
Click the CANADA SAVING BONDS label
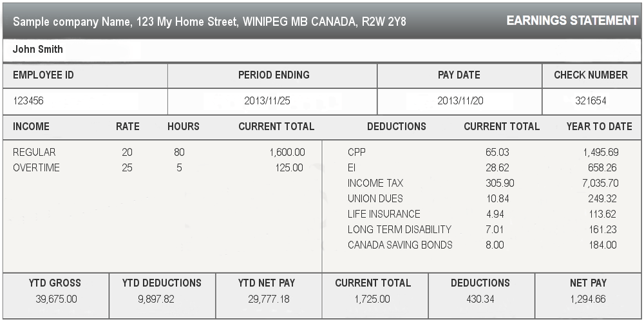[400, 245]
